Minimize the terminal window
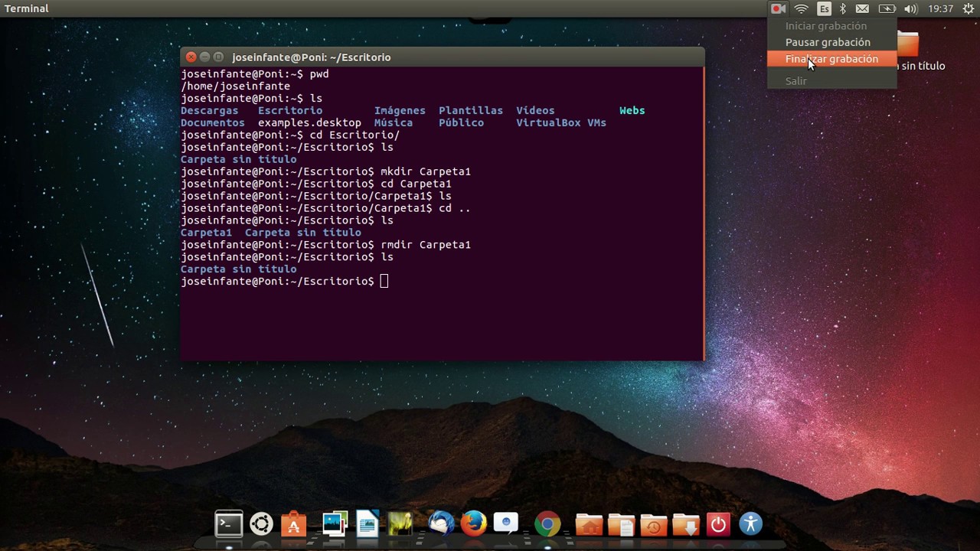The image size is (980, 551). point(204,57)
